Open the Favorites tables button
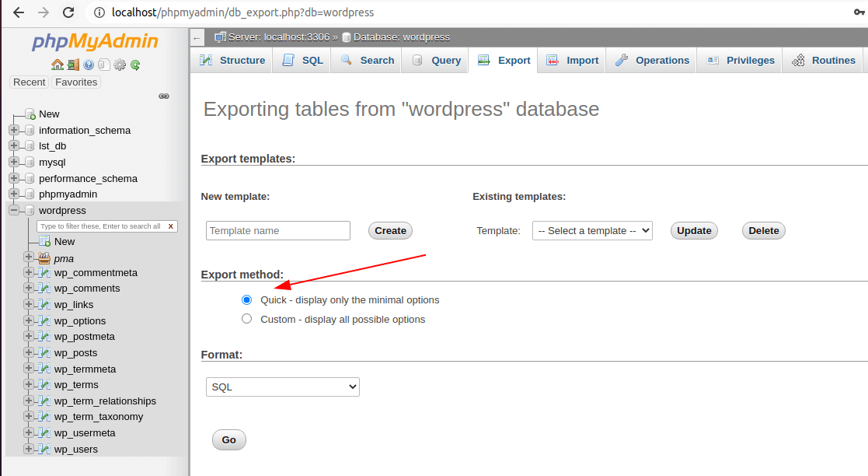The height and width of the screenshot is (476, 868). point(76,82)
